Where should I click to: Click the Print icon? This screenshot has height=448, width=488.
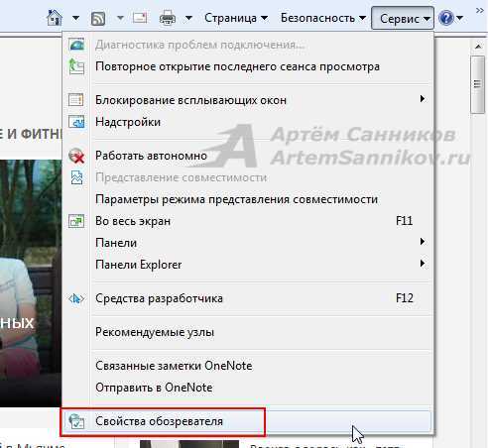coord(168,18)
